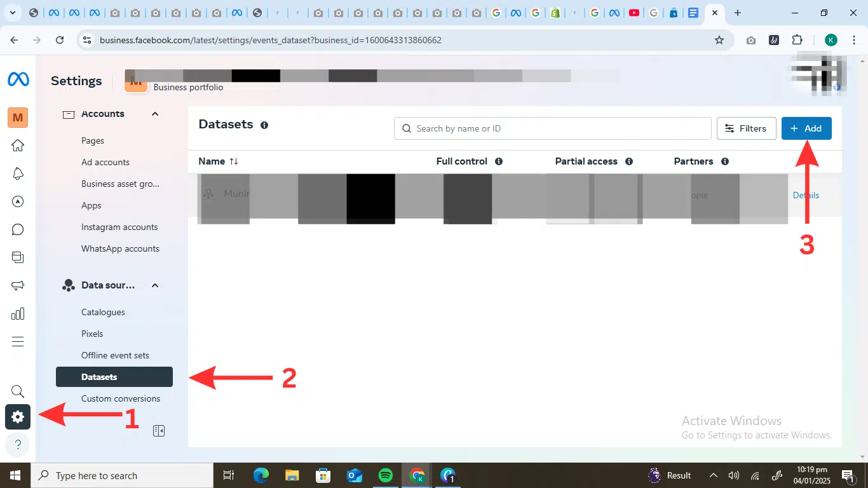The height and width of the screenshot is (488, 868).
Task: Open the Pixels item
Action: 92,334
